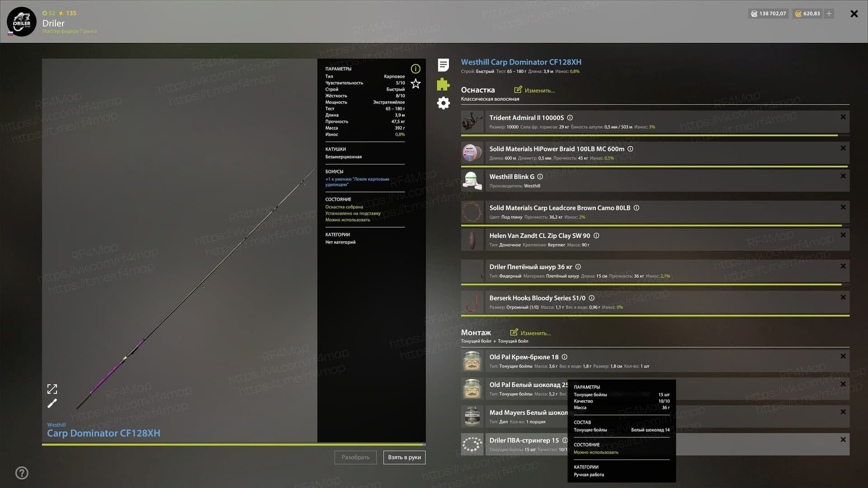Image resolution: width=868 pixels, height=488 pixels.
Task: Show info for Carp Leadcore Brown Camo
Action: 637,208
